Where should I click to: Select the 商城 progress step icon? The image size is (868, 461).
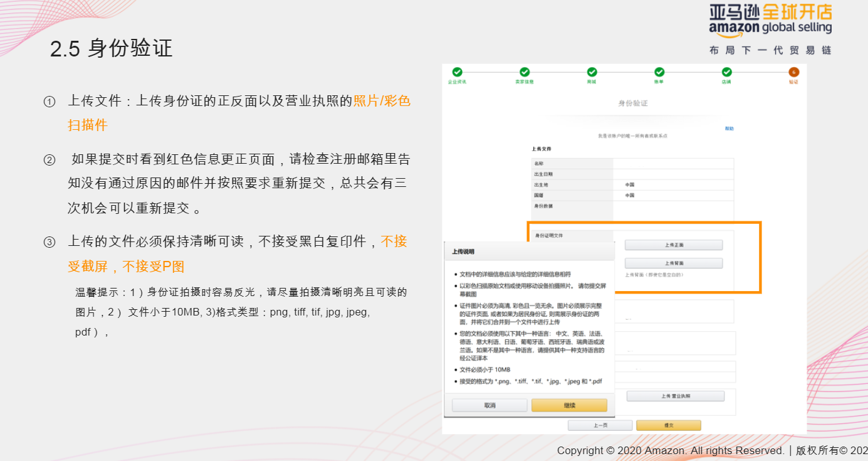coord(591,72)
